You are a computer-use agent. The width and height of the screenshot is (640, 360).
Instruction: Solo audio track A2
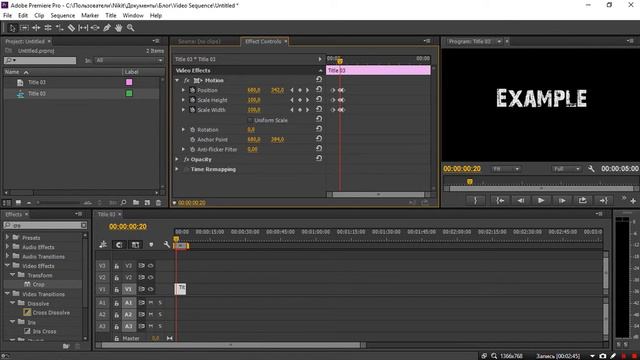pos(160,314)
